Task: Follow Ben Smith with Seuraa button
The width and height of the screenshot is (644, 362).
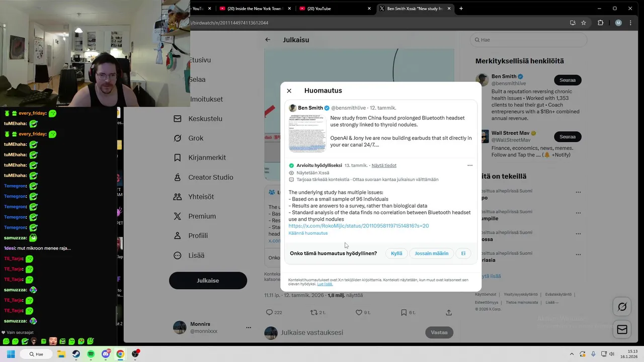Action: point(568,80)
